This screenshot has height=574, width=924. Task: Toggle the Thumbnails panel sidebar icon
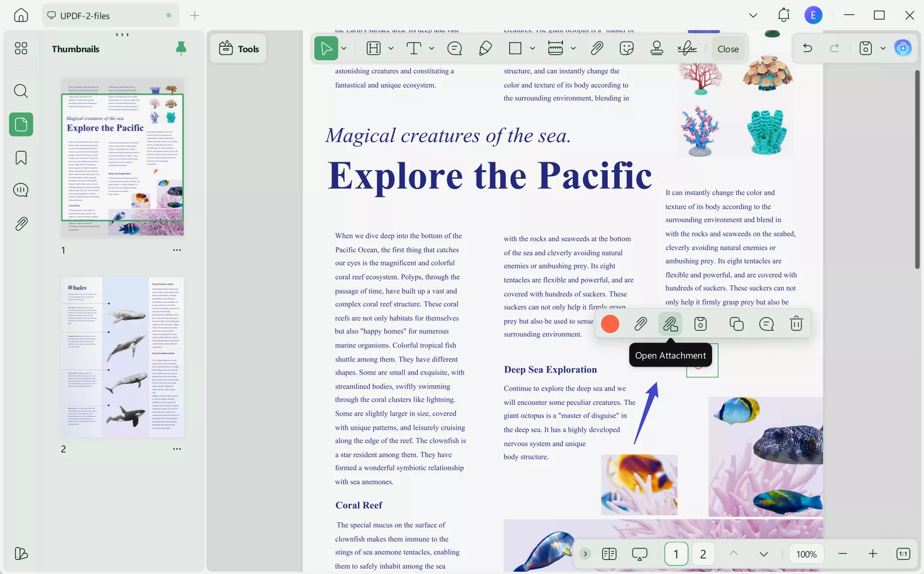click(x=21, y=124)
